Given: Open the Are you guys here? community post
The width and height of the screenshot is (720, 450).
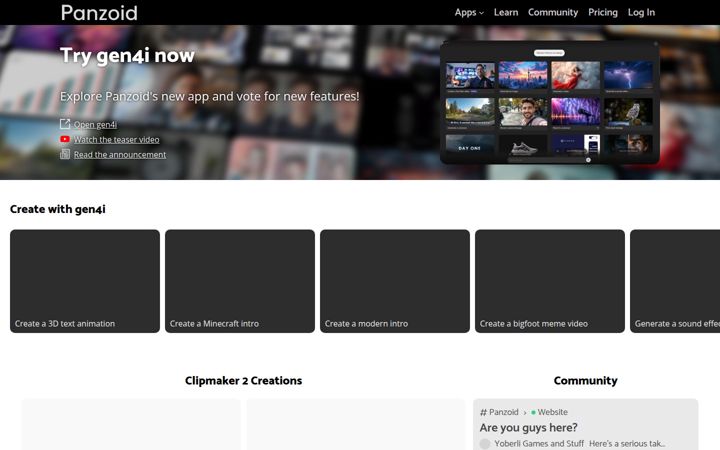Looking at the screenshot, I should [529, 428].
